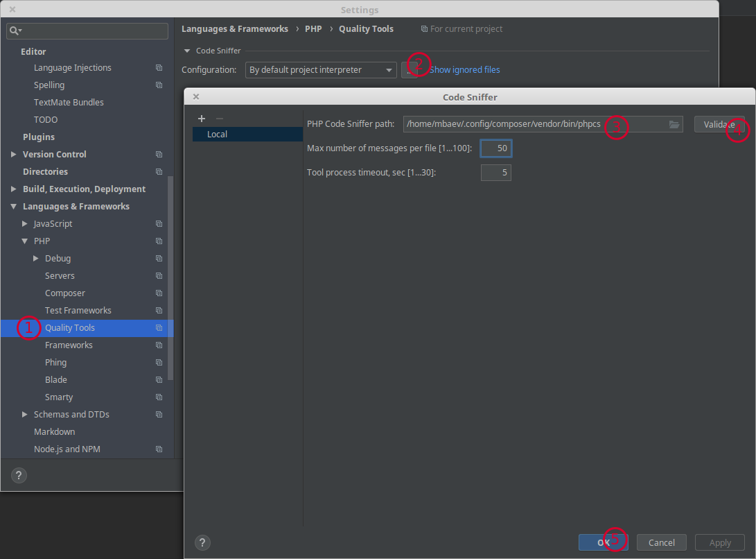
Task: Click project-level icon next to Blade
Action: click(159, 380)
